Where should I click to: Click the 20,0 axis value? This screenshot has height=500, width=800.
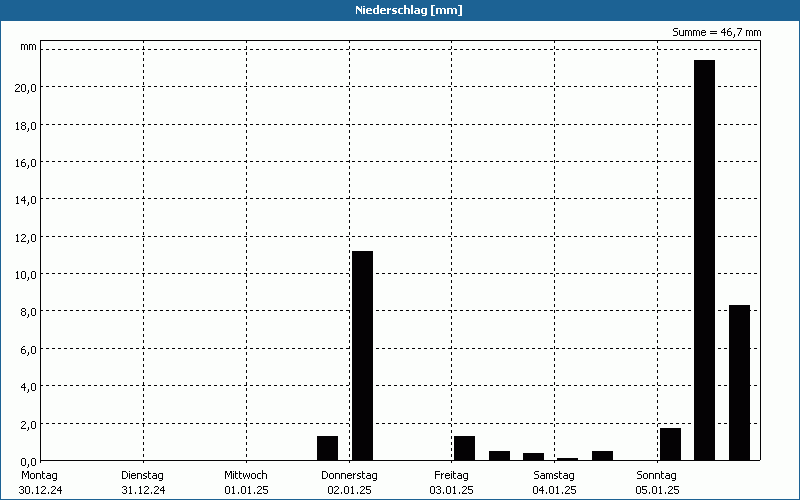25,88
